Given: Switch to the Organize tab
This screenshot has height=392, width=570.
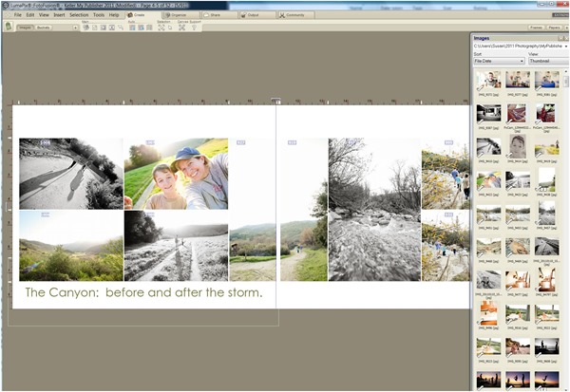Looking at the screenshot, I should pyautogui.click(x=180, y=15).
